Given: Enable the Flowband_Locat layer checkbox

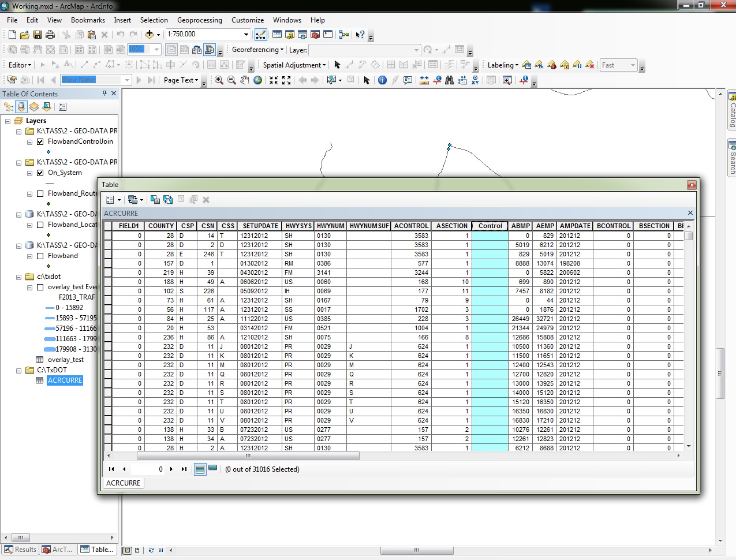Looking at the screenshot, I should 40,225.
